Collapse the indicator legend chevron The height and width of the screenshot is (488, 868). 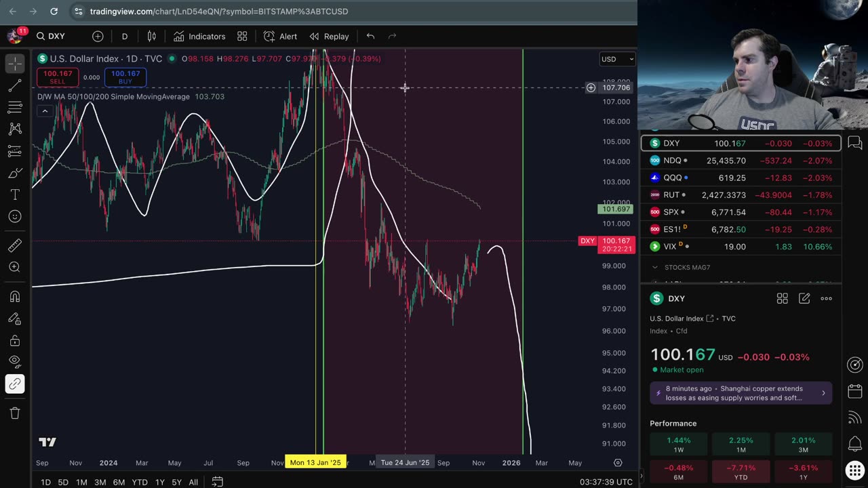pos(44,111)
